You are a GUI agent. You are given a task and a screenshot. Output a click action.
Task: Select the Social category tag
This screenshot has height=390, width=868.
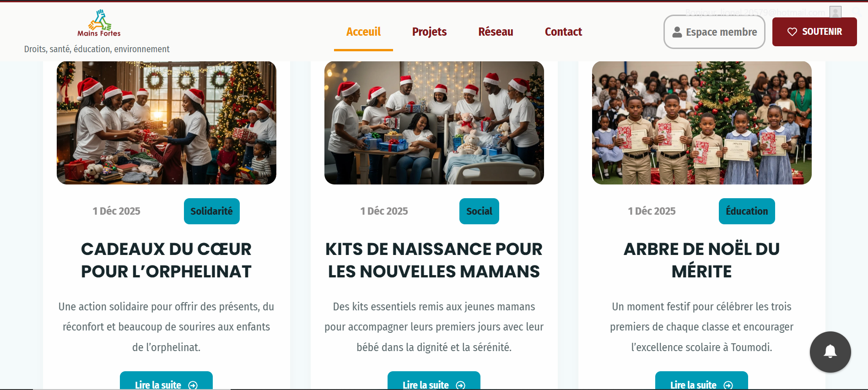coord(479,211)
